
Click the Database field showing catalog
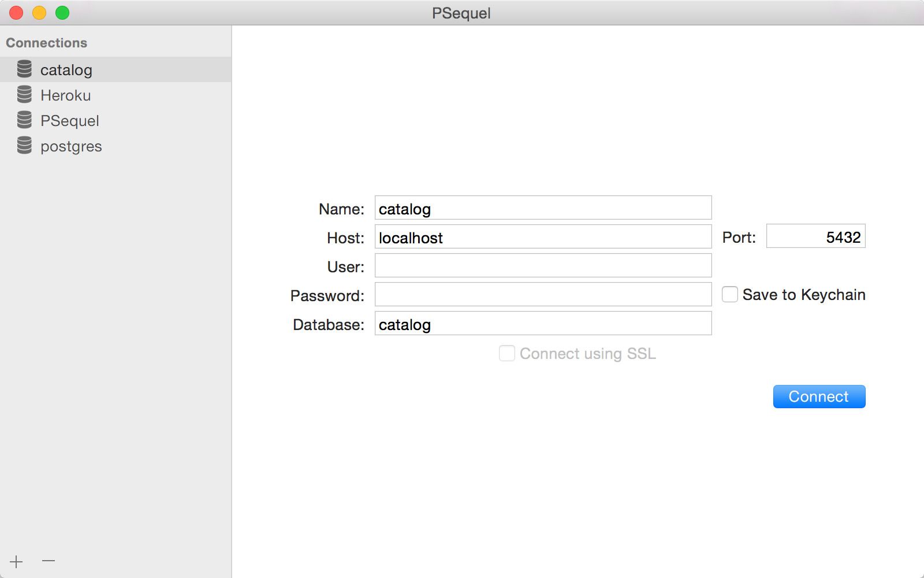542,323
